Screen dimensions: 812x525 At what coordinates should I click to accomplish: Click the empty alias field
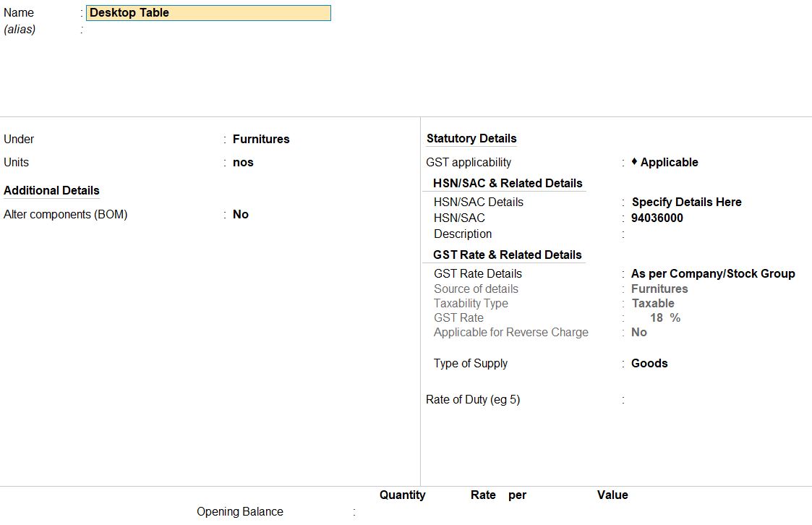pos(208,30)
